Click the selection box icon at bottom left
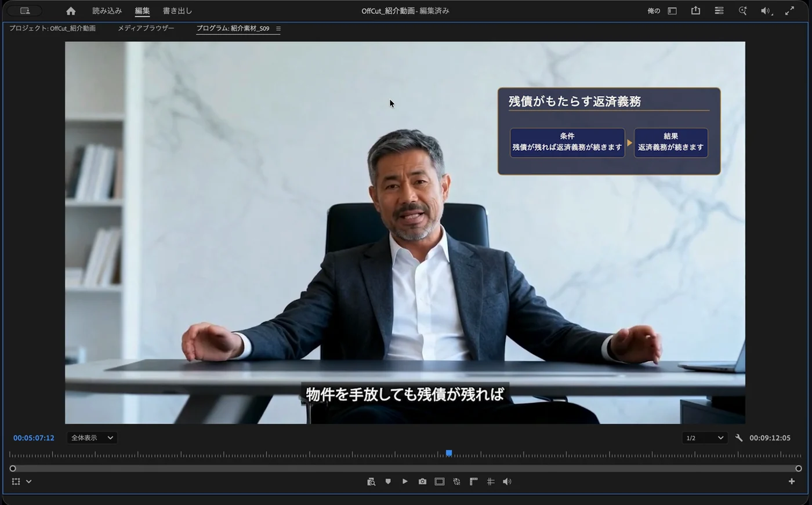The width and height of the screenshot is (812, 505). click(x=16, y=482)
